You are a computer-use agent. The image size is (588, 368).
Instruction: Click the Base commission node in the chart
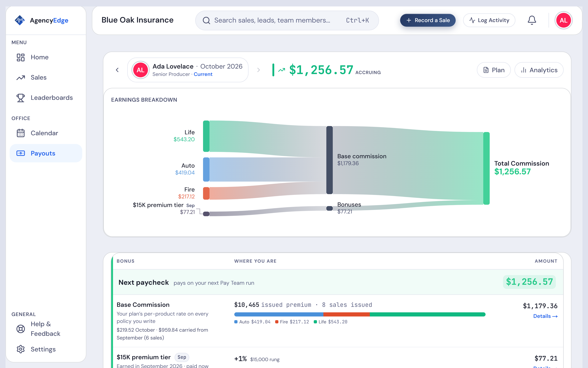[x=329, y=160]
